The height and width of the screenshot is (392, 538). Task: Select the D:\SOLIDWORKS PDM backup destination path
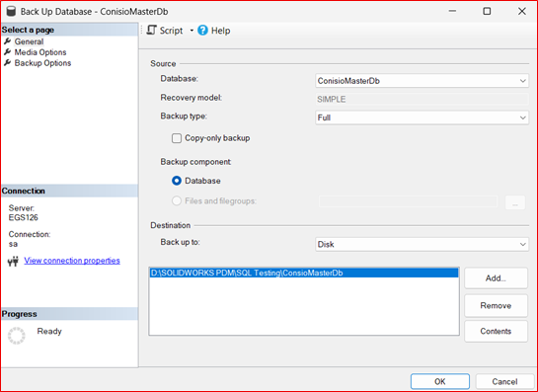[304, 273]
